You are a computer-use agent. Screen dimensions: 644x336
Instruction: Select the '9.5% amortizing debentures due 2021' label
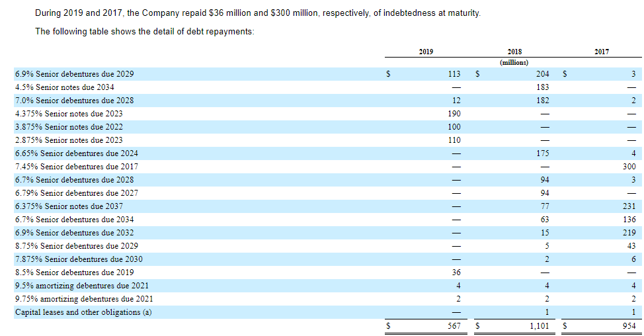(82, 286)
